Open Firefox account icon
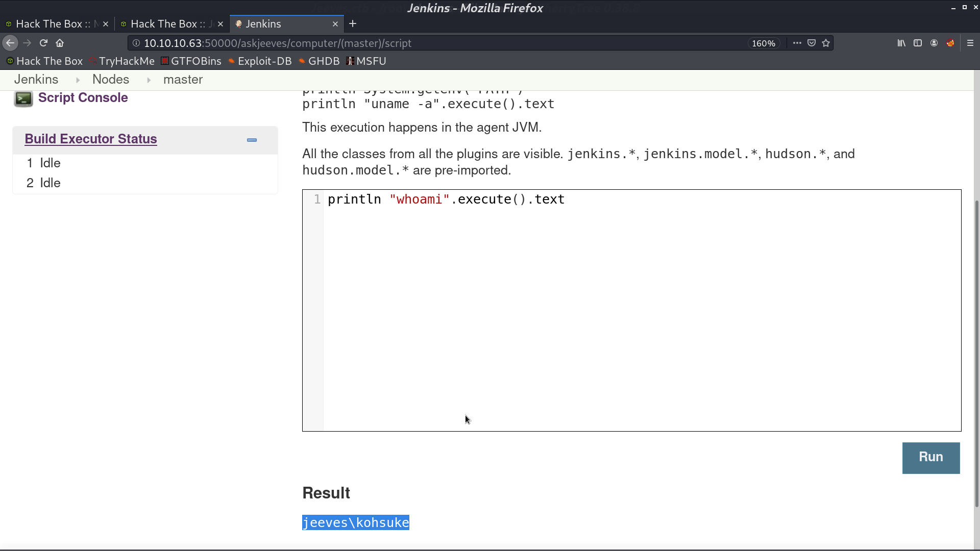The image size is (980, 551). pyautogui.click(x=934, y=43)
